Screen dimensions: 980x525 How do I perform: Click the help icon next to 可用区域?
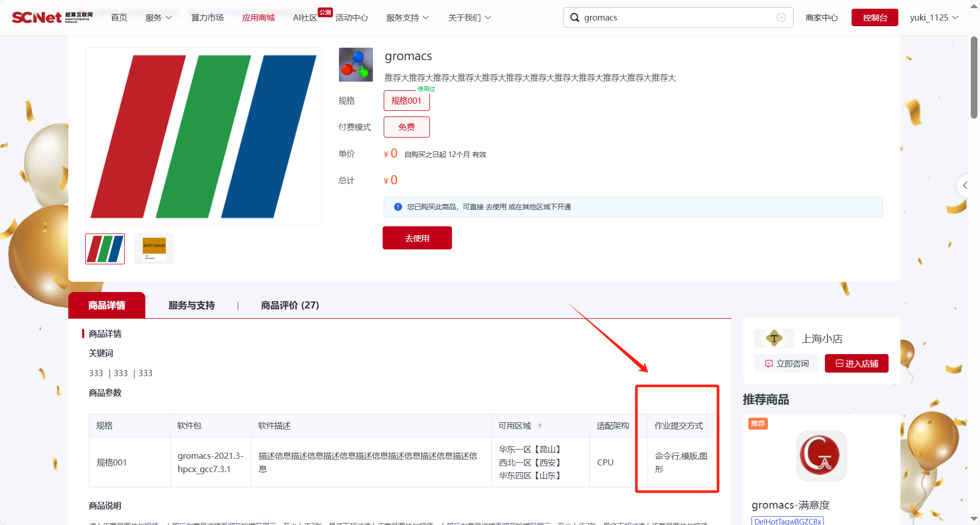point(539,426)
